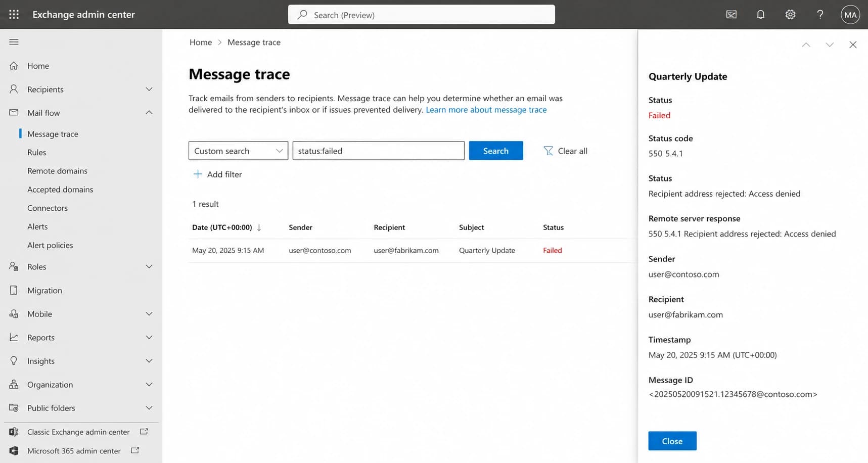
Task: Go to next message with down arrow
Action: [x=830, y=45]
